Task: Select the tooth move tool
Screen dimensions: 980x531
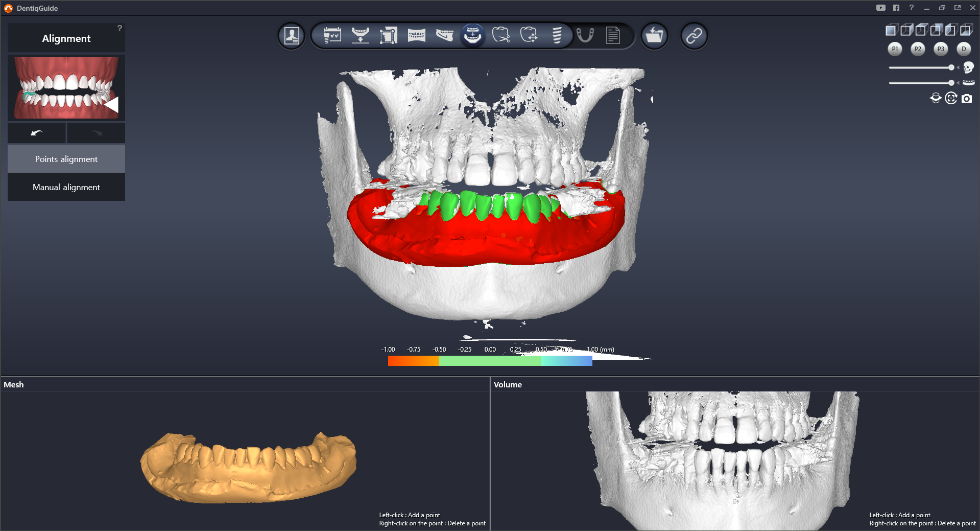Action: pyautogui.click(x=529, y=36)
